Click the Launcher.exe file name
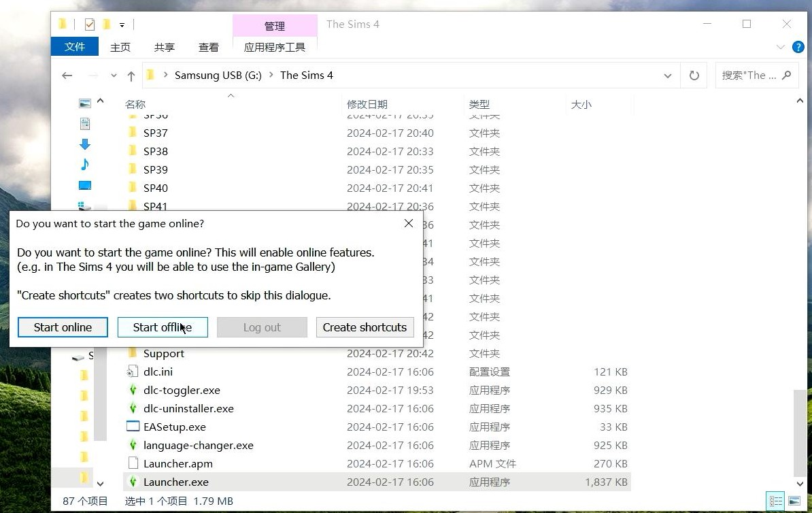The height and width of the screenshot is (513, 812). click(x=176, y=482)
